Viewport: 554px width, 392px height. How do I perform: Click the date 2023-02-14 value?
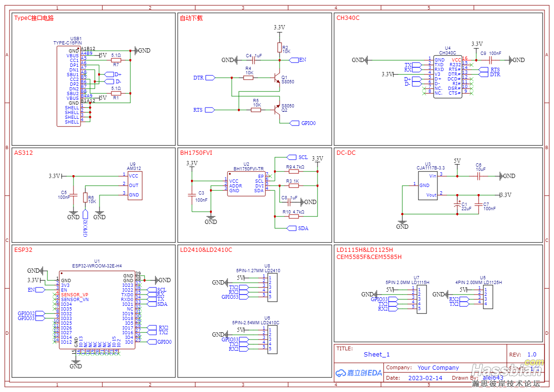tap(425, 378)
